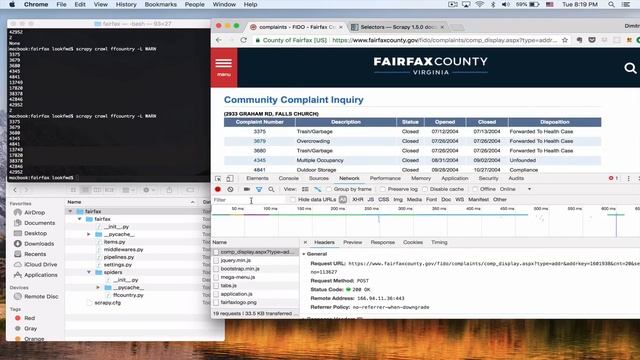Viewport: 640px width, 360px height.
Task: Activate DevTools inspect element picker
Action: [x=218, y=178]
